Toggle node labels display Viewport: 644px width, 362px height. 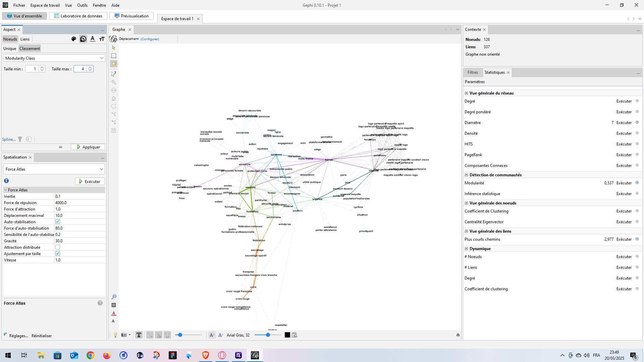[x=139, y=335]
